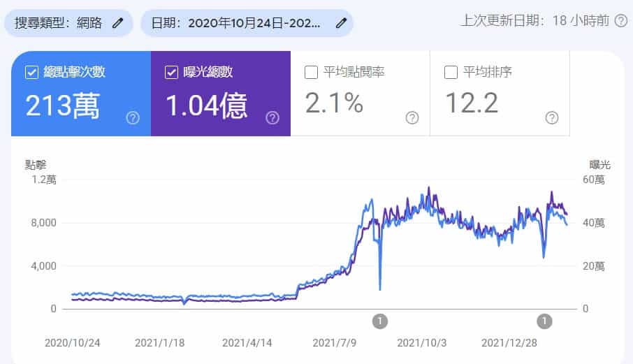
Task: Uncheck the 總點擊次數 checkbox
Action: point(32,73)
